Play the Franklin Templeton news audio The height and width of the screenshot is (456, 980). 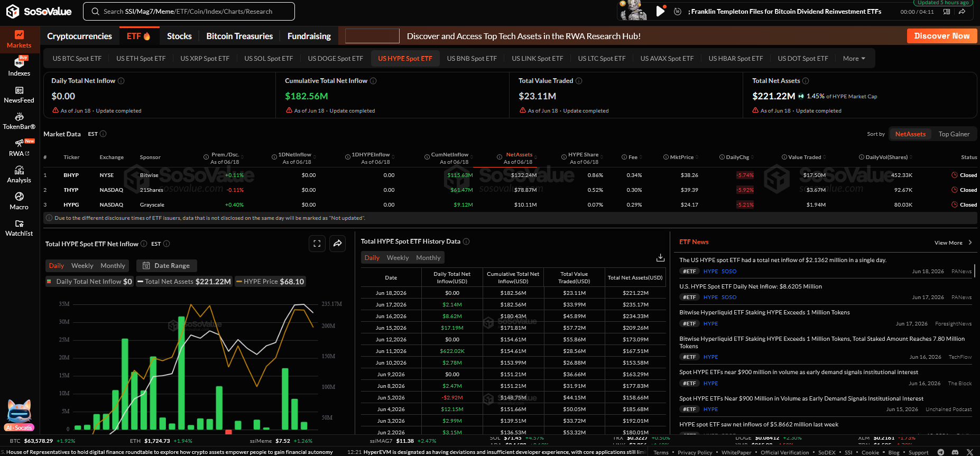[660, 11]
